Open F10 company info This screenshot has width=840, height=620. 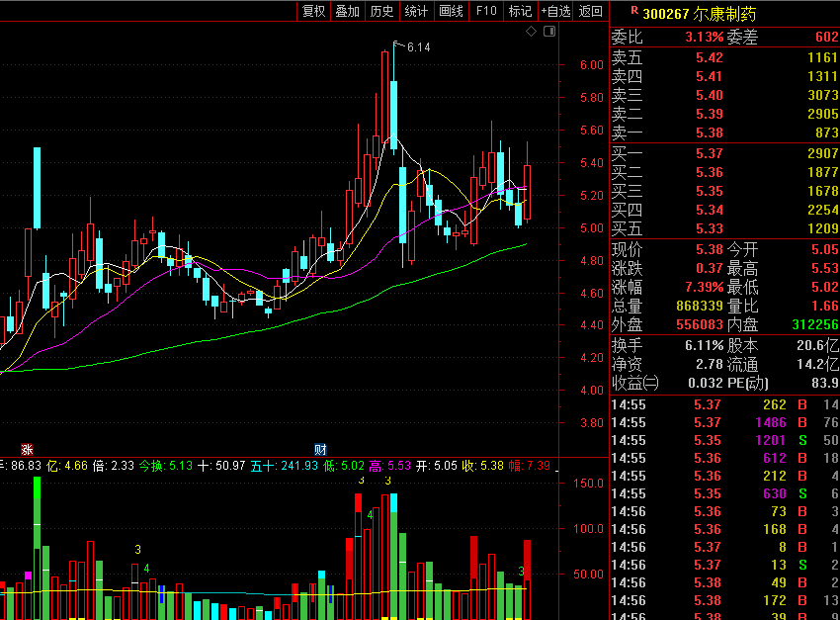pyautogui.click(x=486, y=11)
